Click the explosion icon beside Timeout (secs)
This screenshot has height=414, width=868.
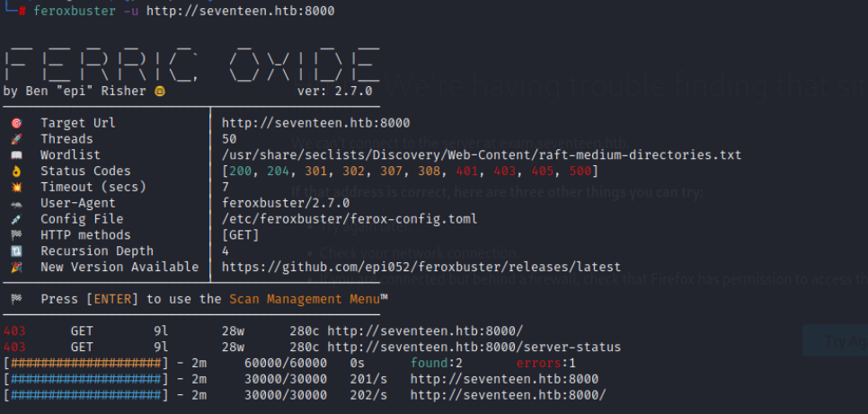[16, 187]
